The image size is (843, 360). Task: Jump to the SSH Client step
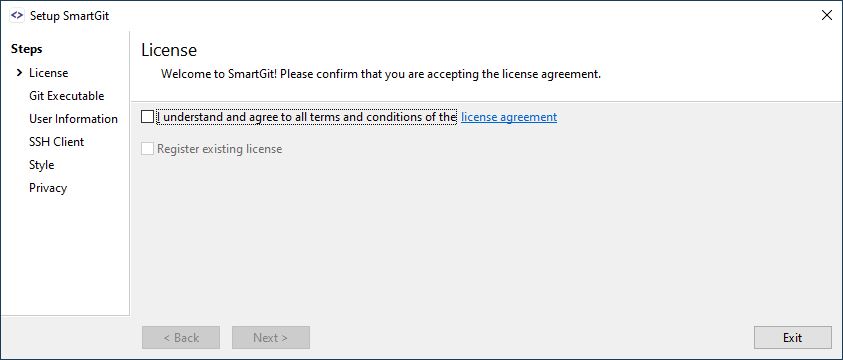[x=56, y=142]
